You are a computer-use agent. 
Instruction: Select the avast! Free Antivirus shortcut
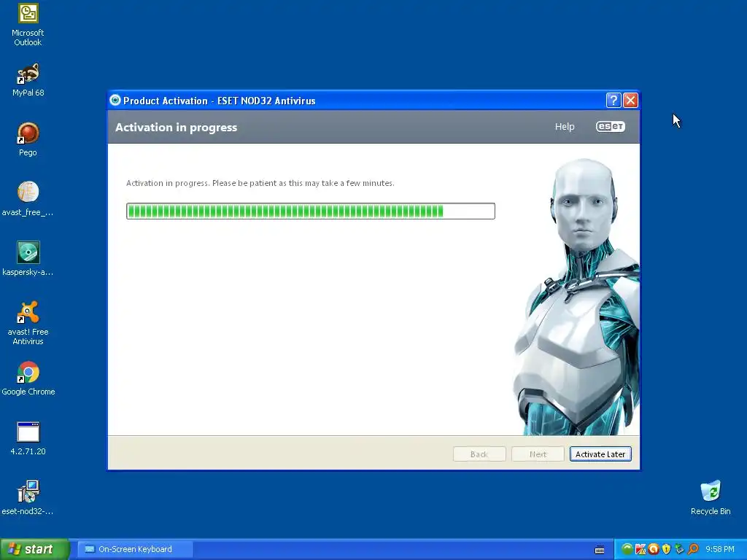click(28, 324)
